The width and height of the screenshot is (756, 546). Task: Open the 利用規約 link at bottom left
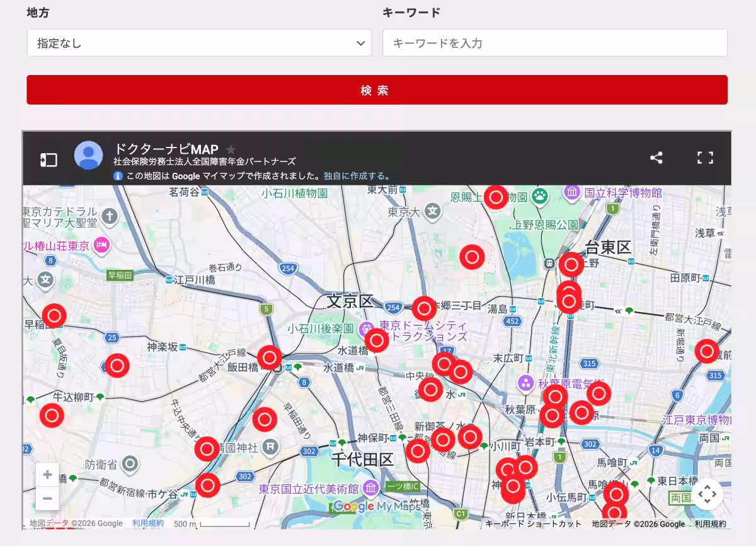148,523
